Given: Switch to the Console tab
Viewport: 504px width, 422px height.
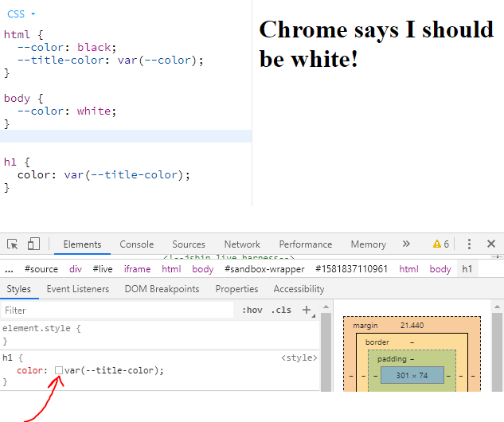Looking at the screenshot, I should pyautogui.click(x=137, y=244).
